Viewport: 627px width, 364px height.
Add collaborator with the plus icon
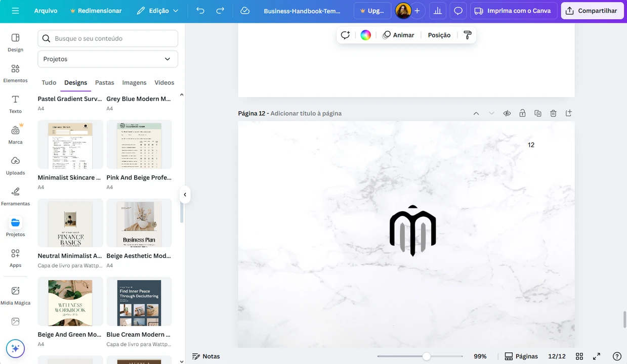417,11
